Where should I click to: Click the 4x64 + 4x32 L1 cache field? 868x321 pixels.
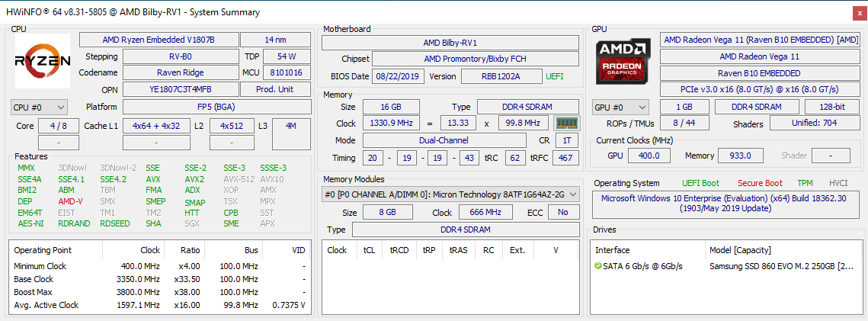(157, 126)
